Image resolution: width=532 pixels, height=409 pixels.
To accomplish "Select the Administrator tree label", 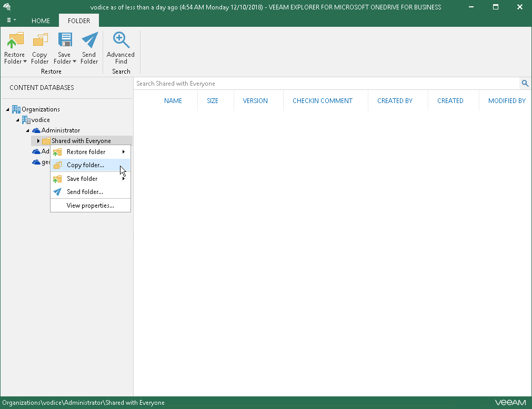I will click(61, 130).
